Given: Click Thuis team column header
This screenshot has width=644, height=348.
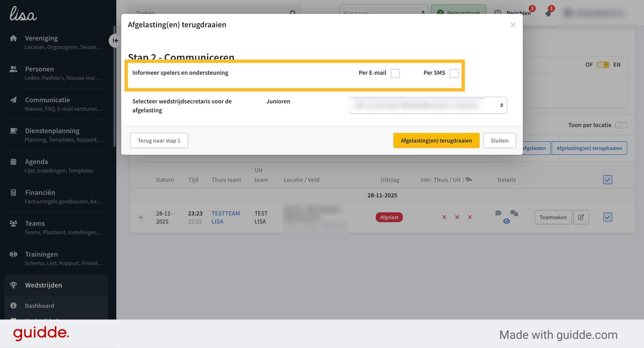Looking at the screenshot, I should click(x=226, y=180).
